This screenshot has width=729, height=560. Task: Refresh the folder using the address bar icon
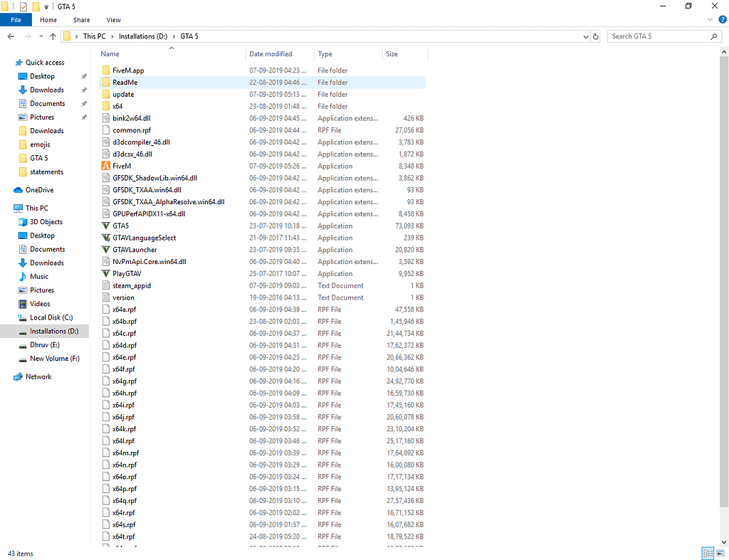[x=596, y=36]
